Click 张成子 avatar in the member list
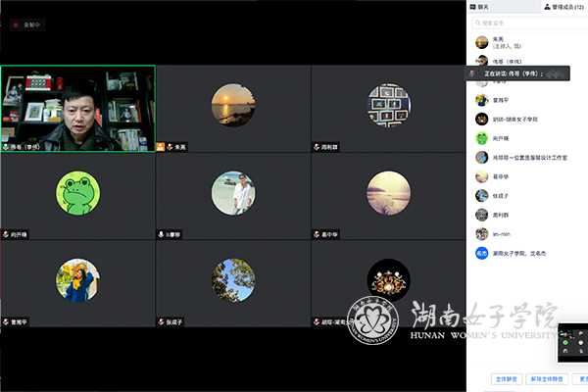The height and width of the screenshot is (392, 588). pos(481,196)
